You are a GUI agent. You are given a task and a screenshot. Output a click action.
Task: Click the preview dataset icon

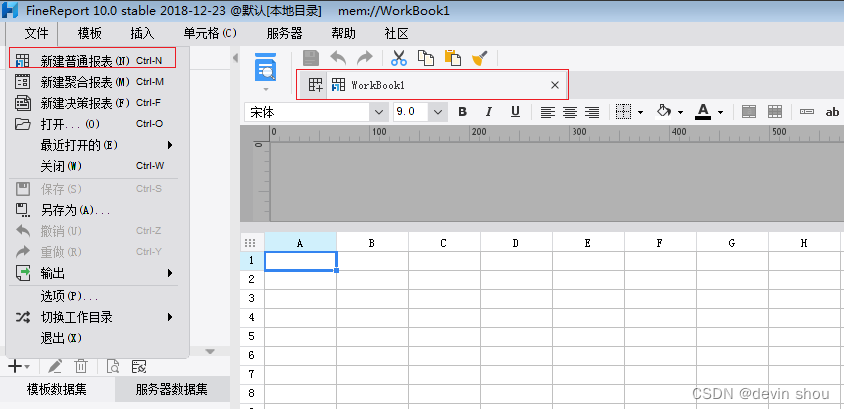tap(112, 366)
